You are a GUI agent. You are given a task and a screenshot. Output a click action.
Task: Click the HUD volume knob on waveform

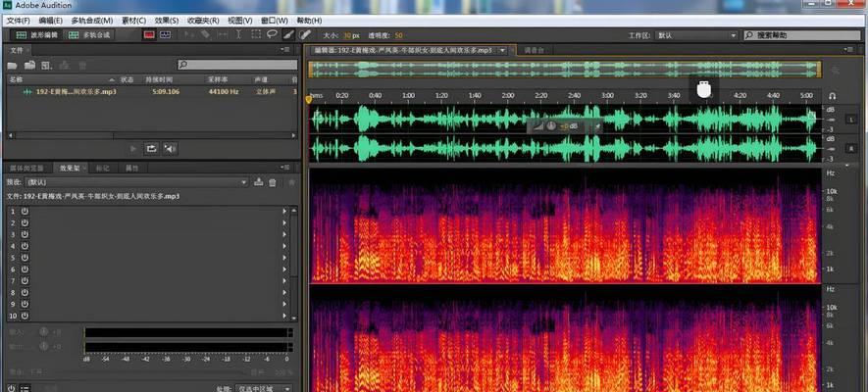coord(551,126)
